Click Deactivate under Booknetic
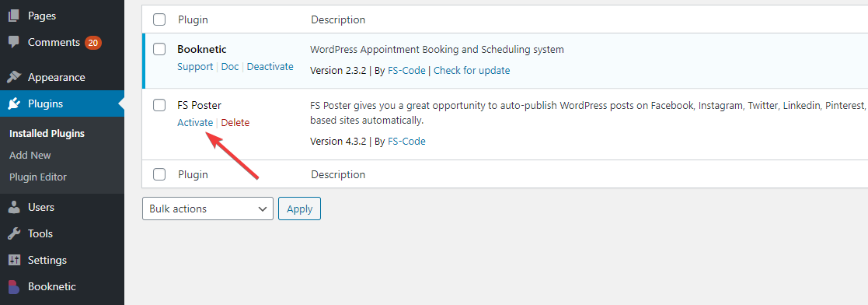 (x=270, y=67)
